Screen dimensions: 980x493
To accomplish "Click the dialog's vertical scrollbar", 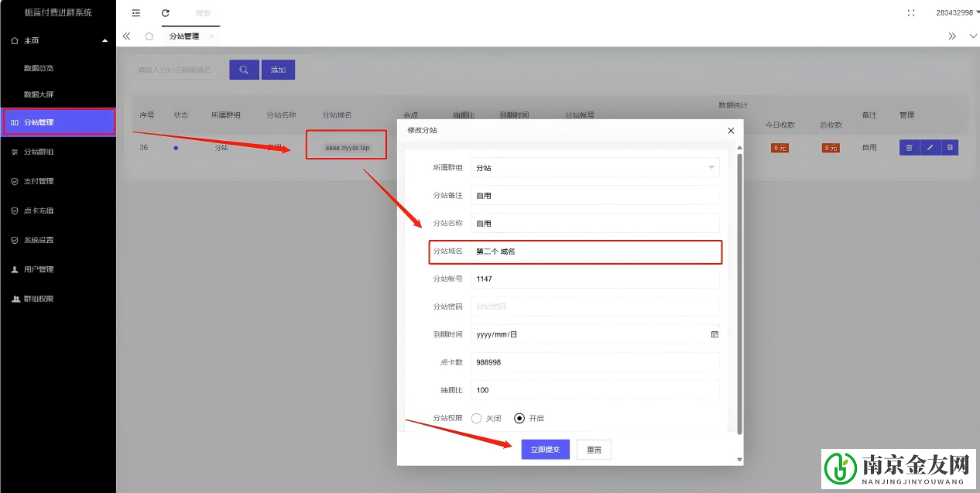I will [739, 294].
